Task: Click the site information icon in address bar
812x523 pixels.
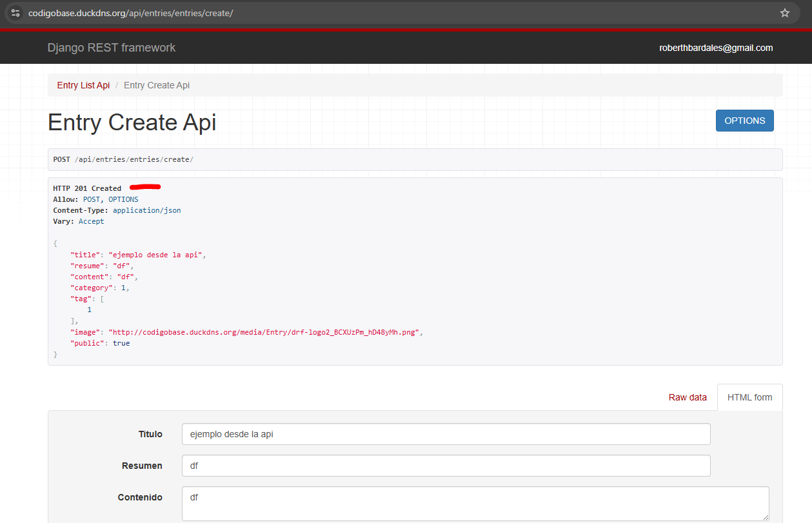Action: click(15, 13)
